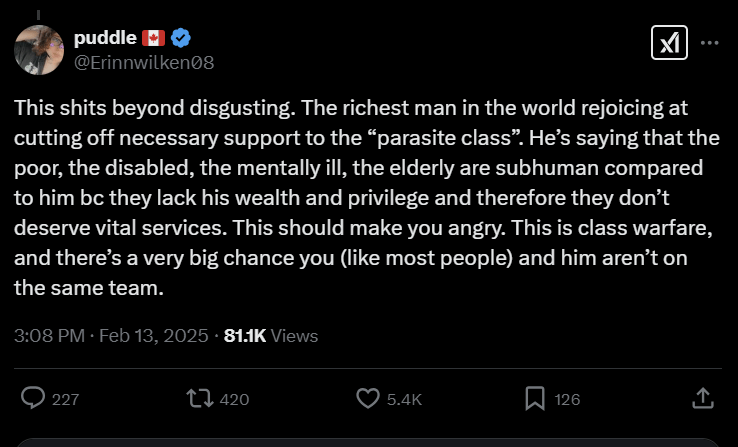Click the display name "puddle"
Image resolution: width=738 pixels, height=447 pixels.
104,38
